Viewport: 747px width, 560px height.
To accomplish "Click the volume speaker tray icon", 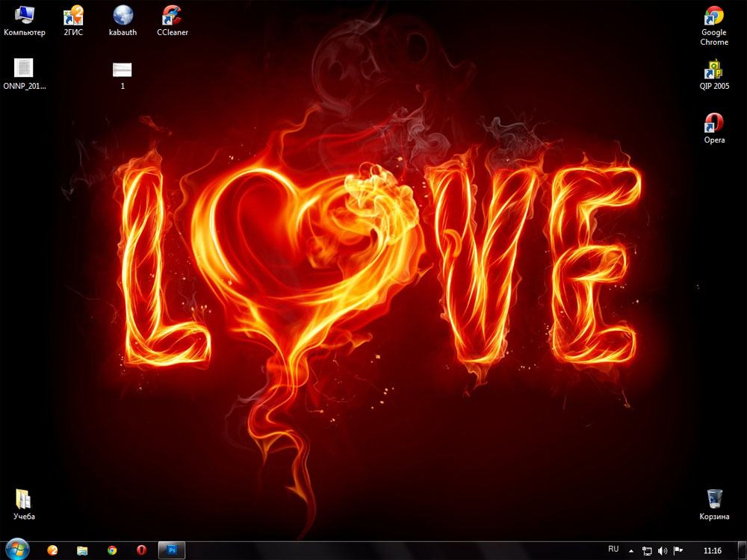I will pyautogui.click(x=662, y=551).
